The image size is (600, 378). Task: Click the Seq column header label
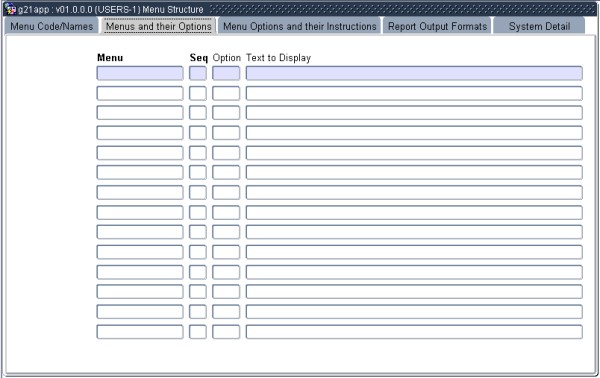coord(199,58)
